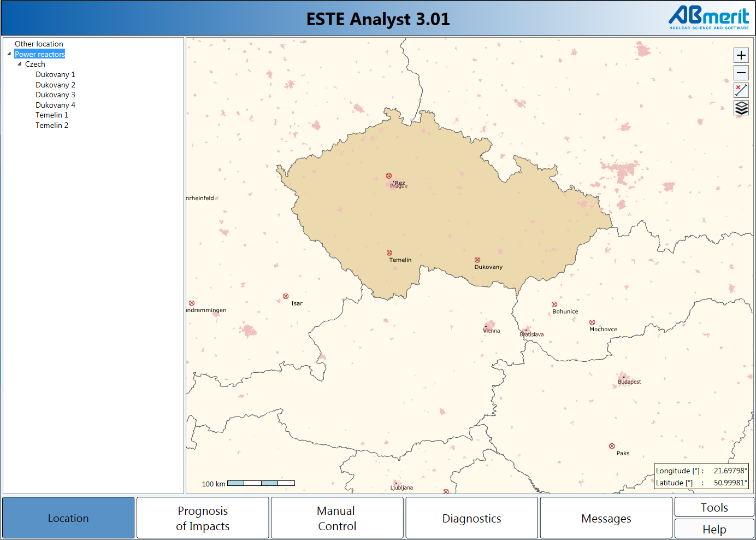
Task: Select the Power reactors tree item
Action: (40, 54)
